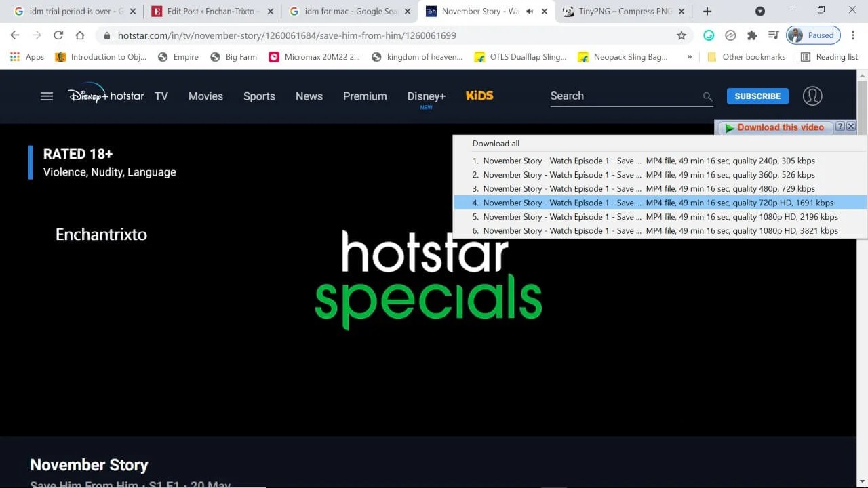Choose the 360p 526 kbps download
This screenshot has height=488, width=868.
[x=660, y=175]
